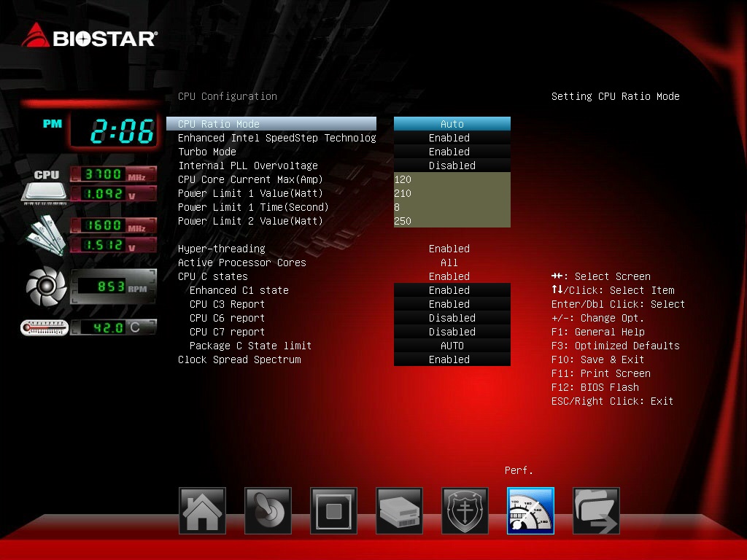
Task: Click Setting CPU Ratio Mode description
Action: [x=616, y=96]
